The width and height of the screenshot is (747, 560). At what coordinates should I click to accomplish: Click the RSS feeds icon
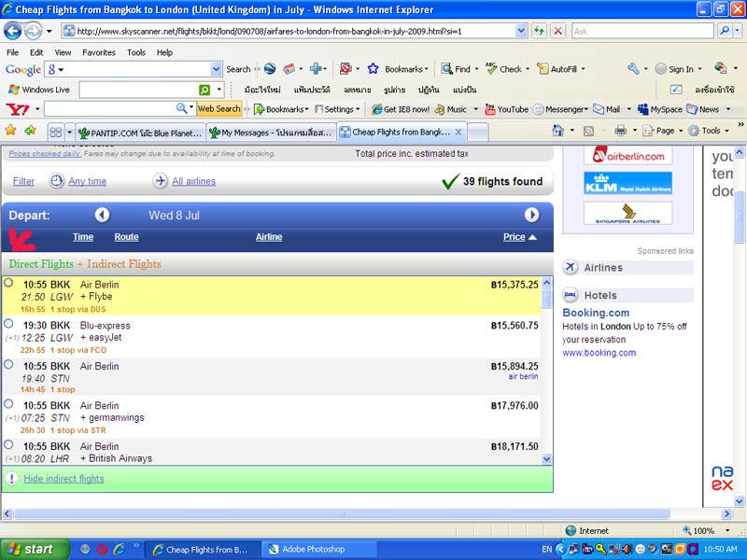pos(589,131)
